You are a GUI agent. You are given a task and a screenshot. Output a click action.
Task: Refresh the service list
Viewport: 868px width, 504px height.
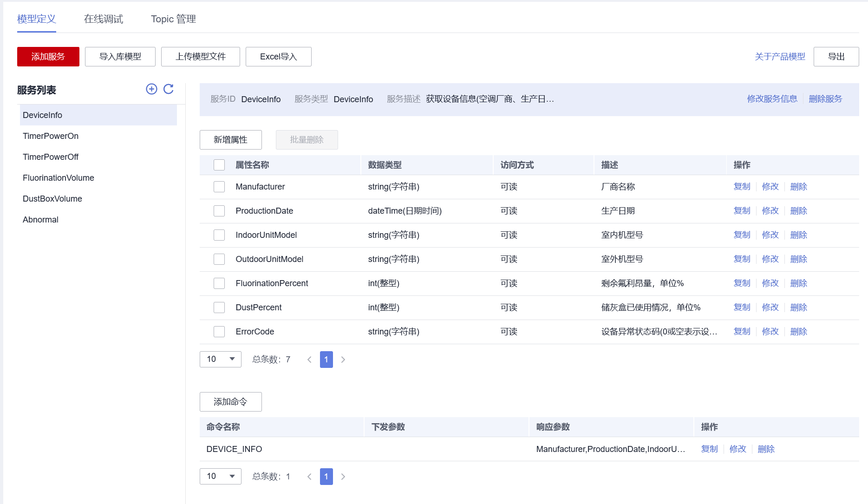coord(169,89)
